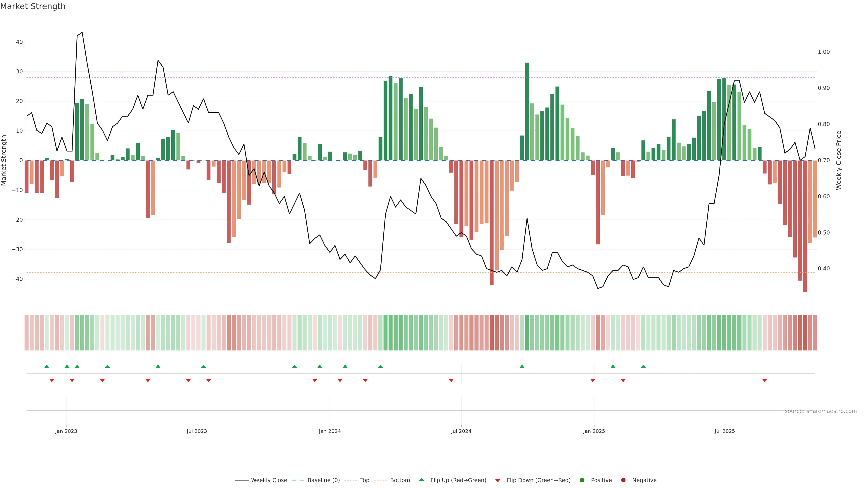Click the leftmost green flip-up triangle marker
The height and width of the screenshot is (488, 868).
click(x=47, y=366)
